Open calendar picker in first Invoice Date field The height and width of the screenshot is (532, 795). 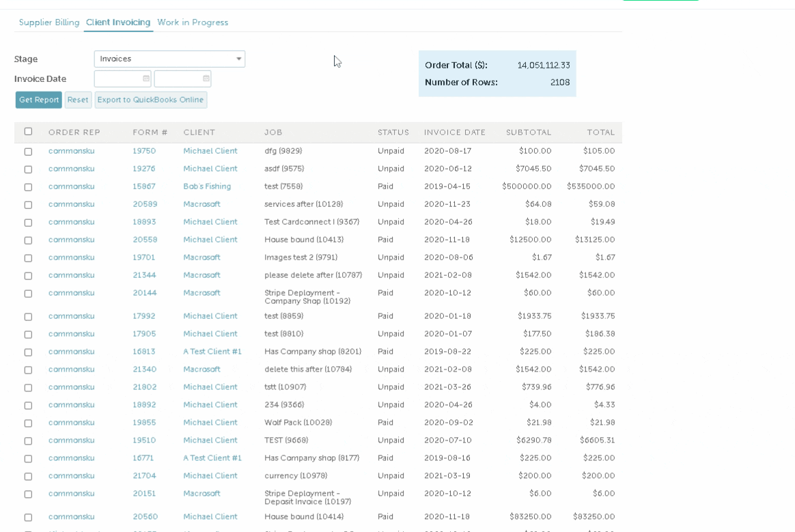[x=146, y=79]
